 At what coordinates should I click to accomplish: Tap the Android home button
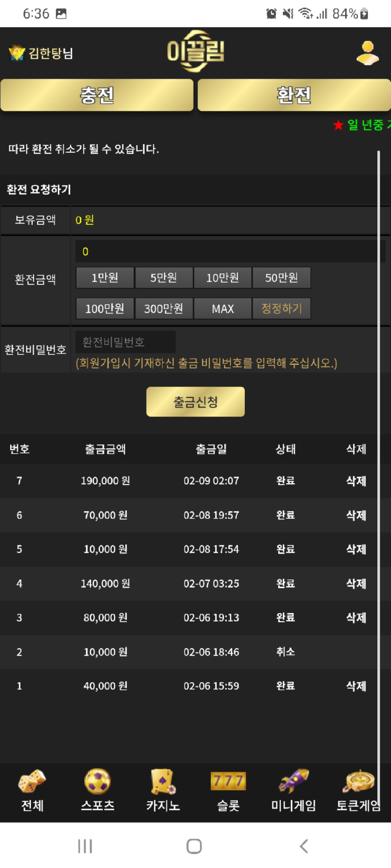(x=194, y=846)
